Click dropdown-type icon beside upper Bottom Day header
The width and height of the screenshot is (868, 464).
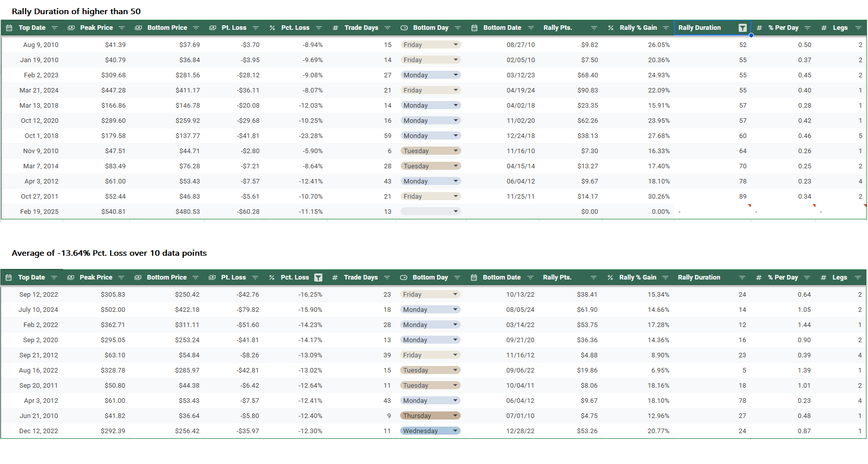point(404,28)
